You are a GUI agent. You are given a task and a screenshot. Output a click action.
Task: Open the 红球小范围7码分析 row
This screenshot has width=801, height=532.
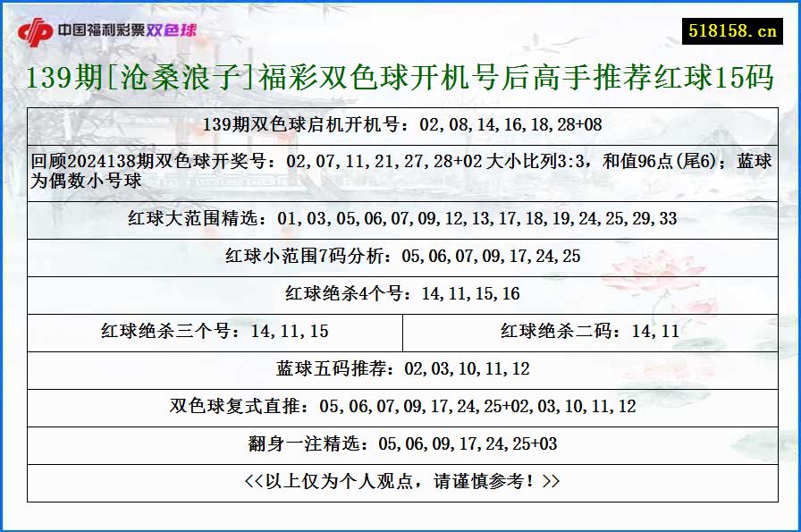[400, 257]
